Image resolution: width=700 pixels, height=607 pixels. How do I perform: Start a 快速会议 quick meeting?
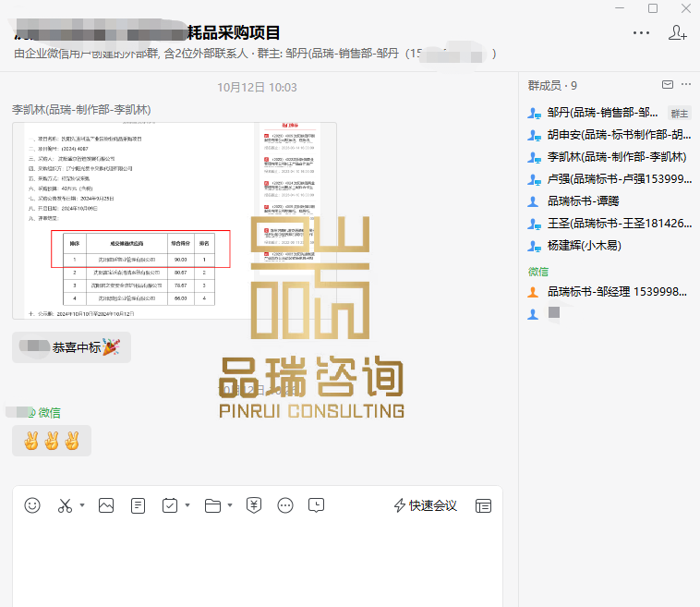tap(426, 505)
